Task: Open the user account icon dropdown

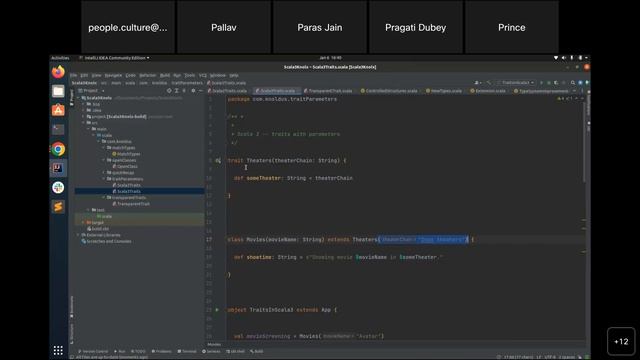Action: pos(477,82)
